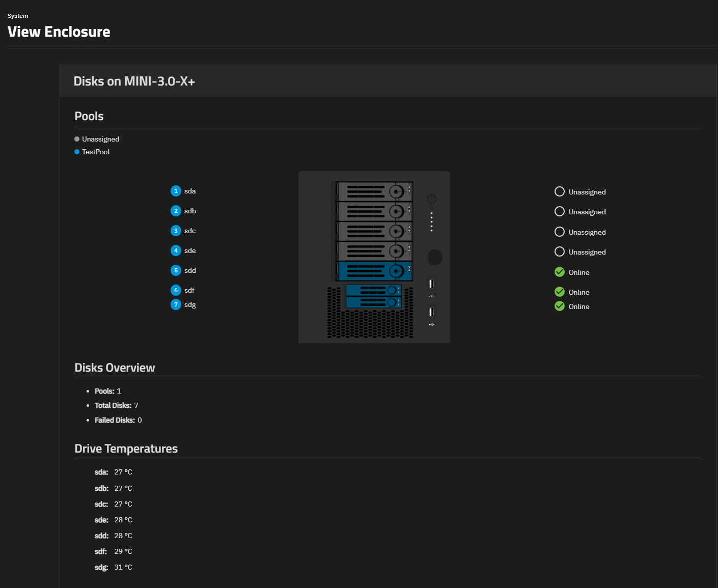Click the number 1 badge beside sda

[176, 191]
